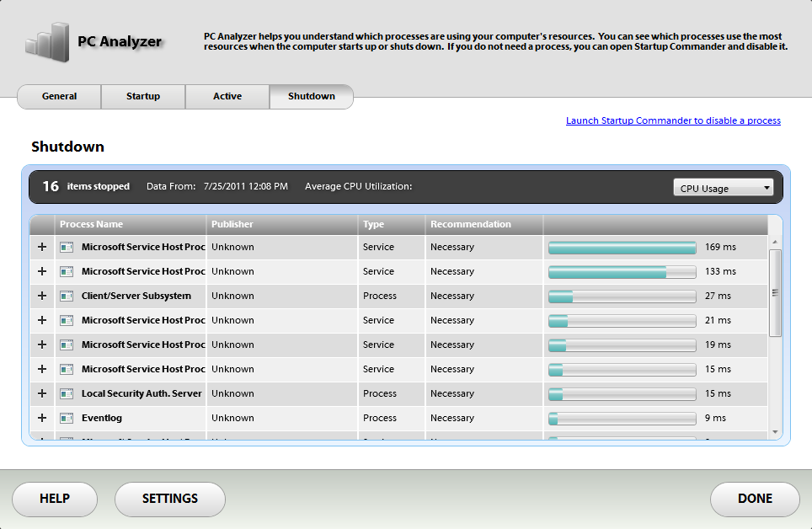The image size is (812, 529).
Task: Expand the 19 ms Microsoft Service Host row
Action: [42, 345]
